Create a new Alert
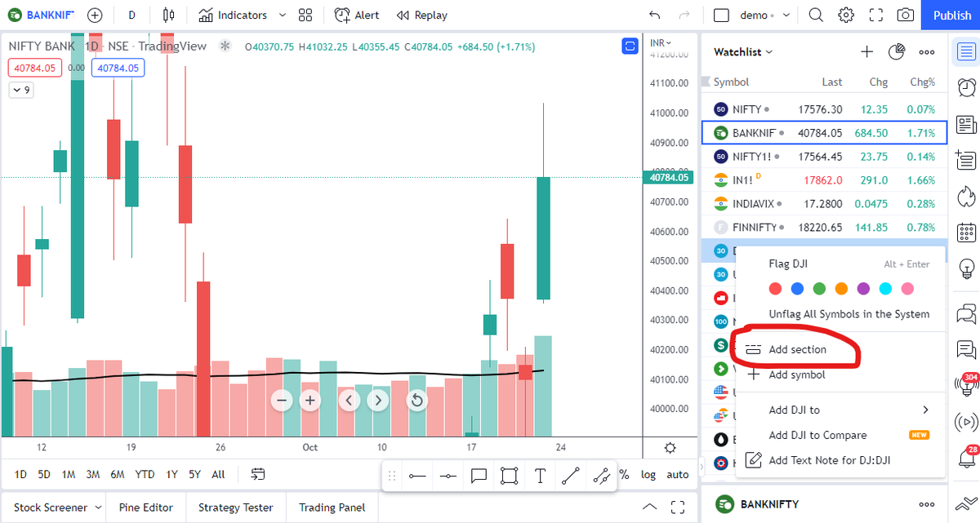Image resolution: width=980 pixels, height=523 pixels. click(x=357, y=15)
